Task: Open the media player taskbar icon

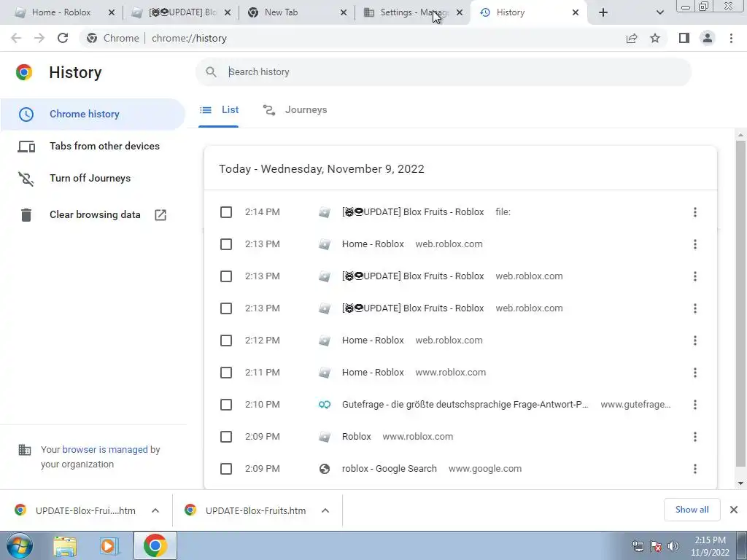Action: click(109, 546)
